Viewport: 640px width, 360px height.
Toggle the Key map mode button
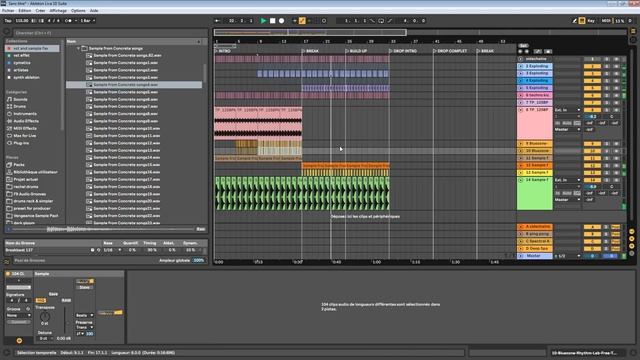(x=591, y=20)
